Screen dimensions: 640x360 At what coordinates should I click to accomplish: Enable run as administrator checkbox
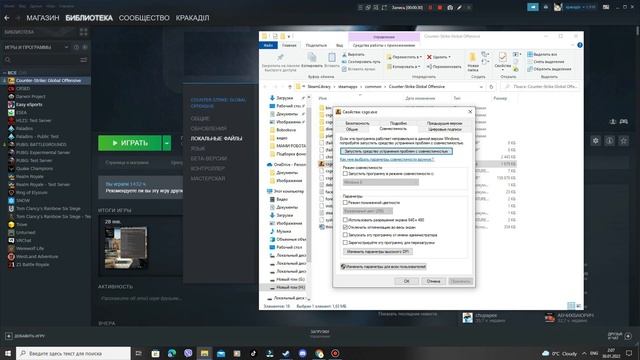coord(345,235)
